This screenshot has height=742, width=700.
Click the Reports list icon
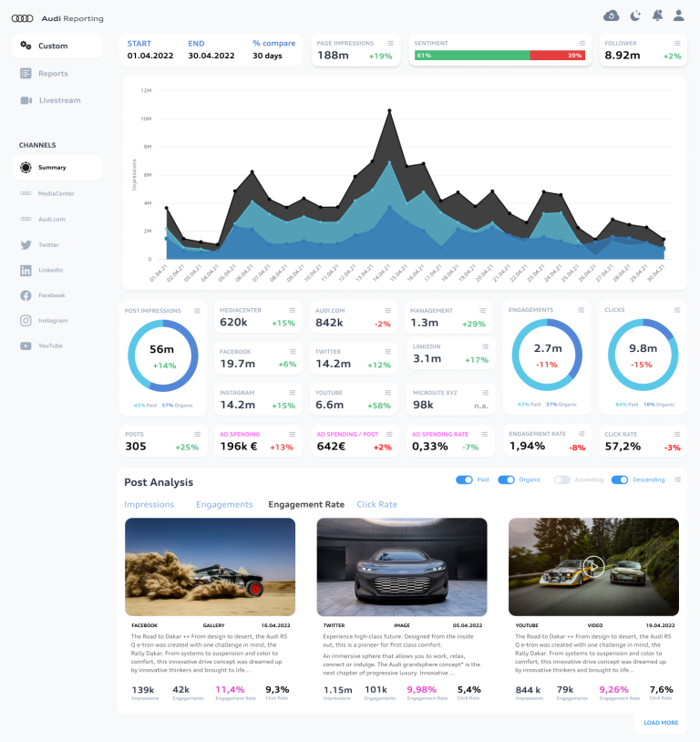(26, 73)
